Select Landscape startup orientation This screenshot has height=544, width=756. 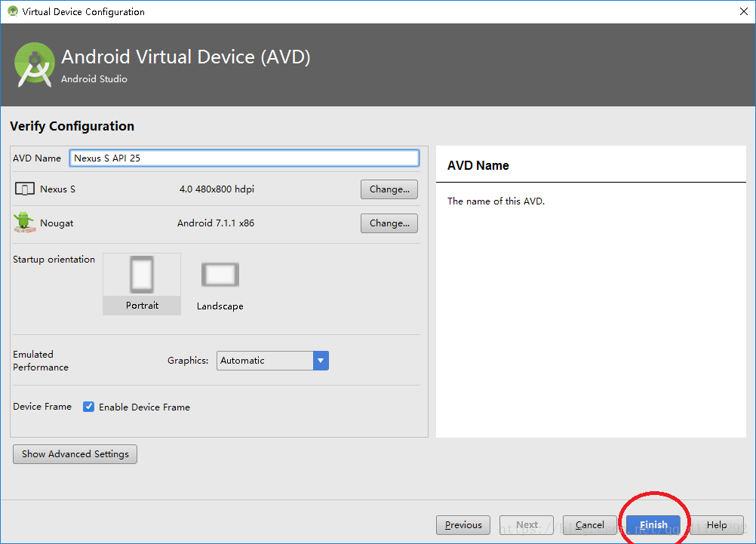pyautogui.click(x=220, y=284)
